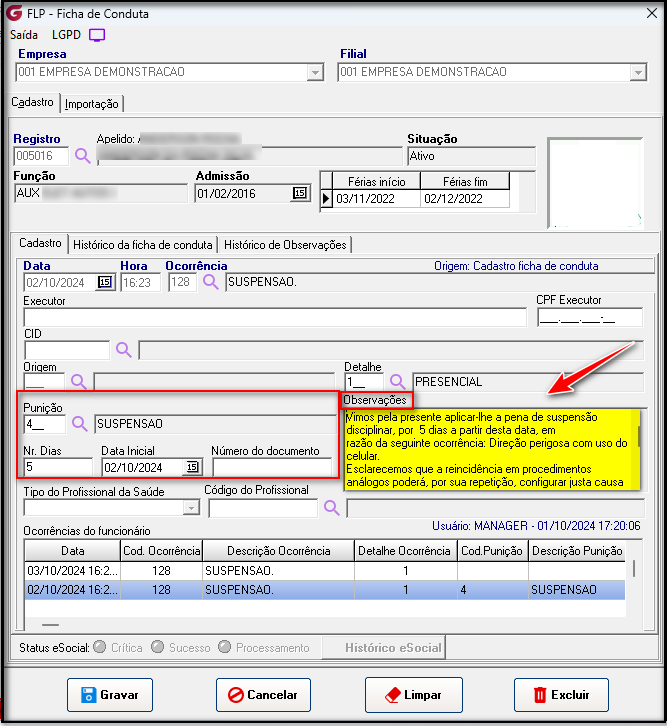This screenshot has width=667, height=726.
Task: Open the Registro search magnifier
Action: pyautogui.click(x=83, y=156)
